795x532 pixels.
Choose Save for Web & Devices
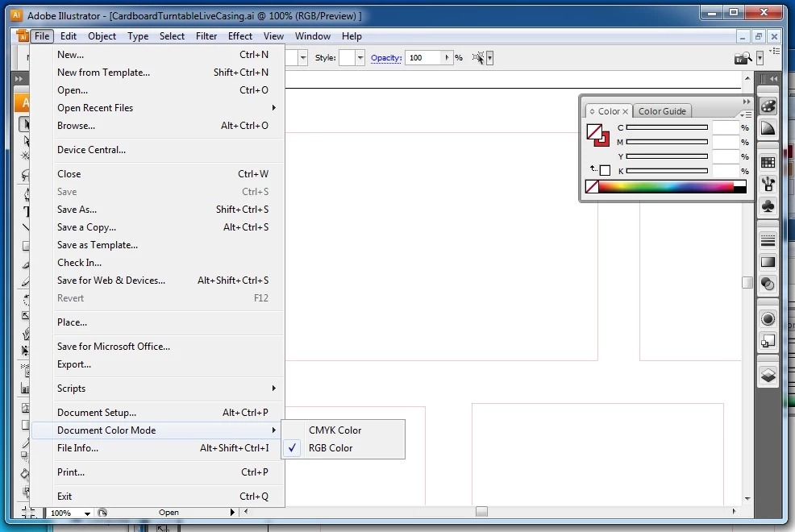tap(157, 281)
